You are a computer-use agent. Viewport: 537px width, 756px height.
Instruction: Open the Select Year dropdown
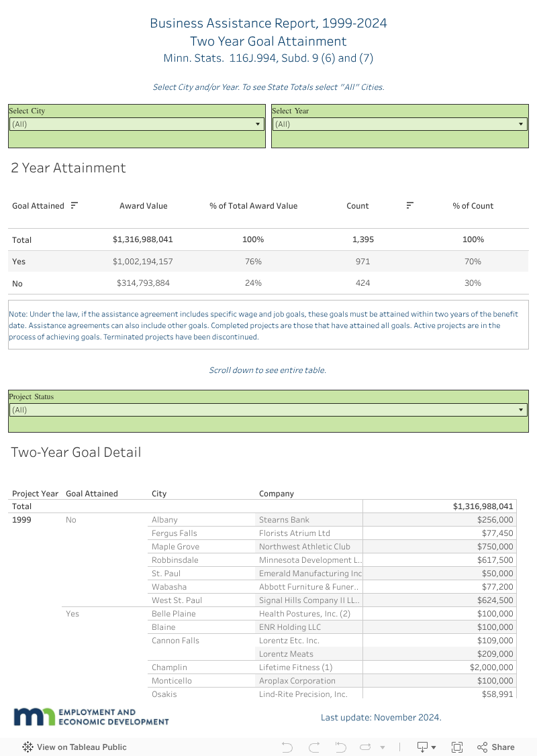pos(400,124)
